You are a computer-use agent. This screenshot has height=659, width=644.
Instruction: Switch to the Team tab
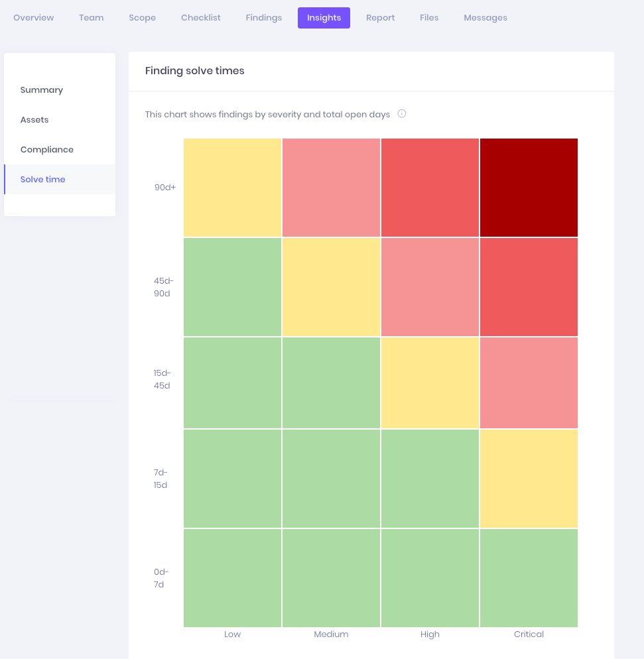point(92,18)
